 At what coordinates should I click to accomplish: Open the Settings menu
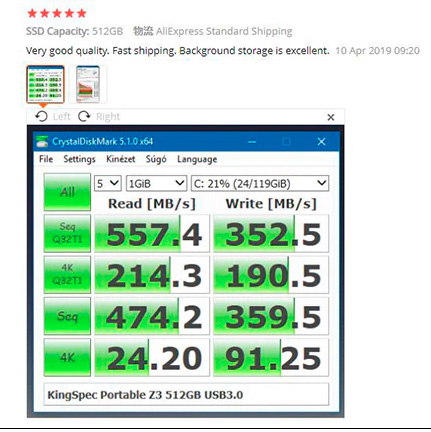click(79, 159)
